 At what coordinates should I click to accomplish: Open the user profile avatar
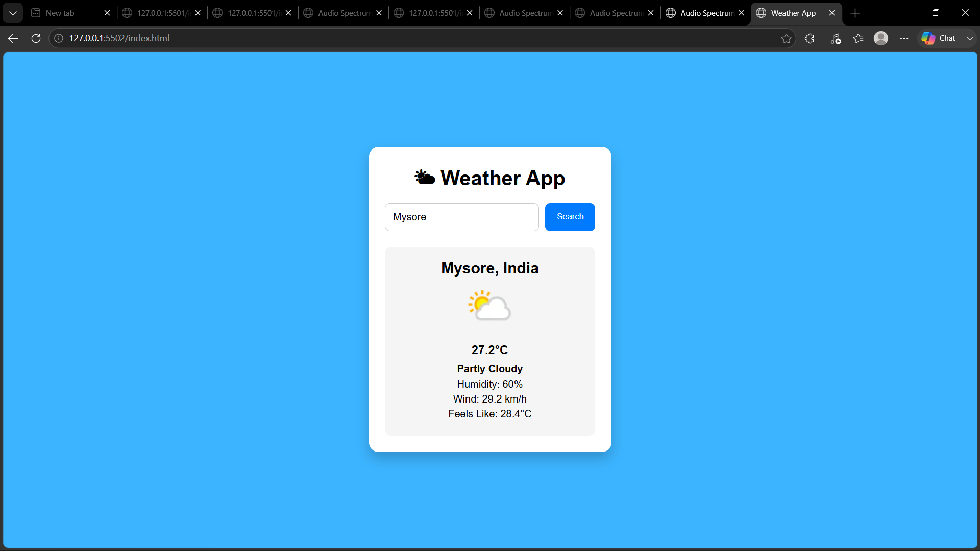point(881,38)
